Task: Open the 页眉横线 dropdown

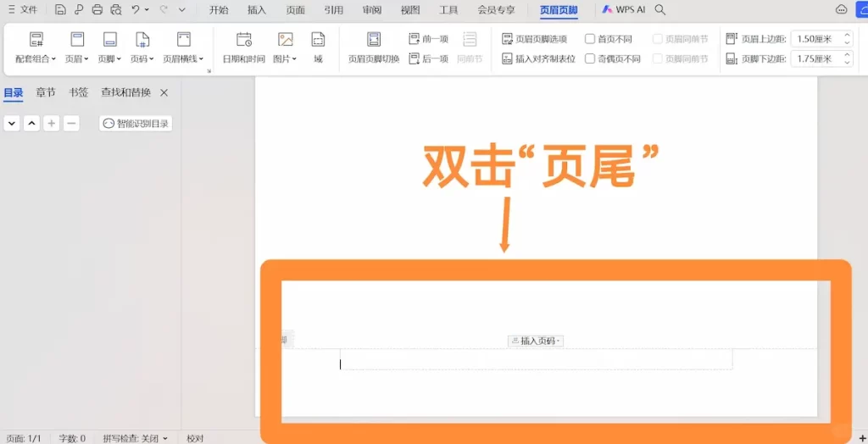Action: click(x=183, y=47)
